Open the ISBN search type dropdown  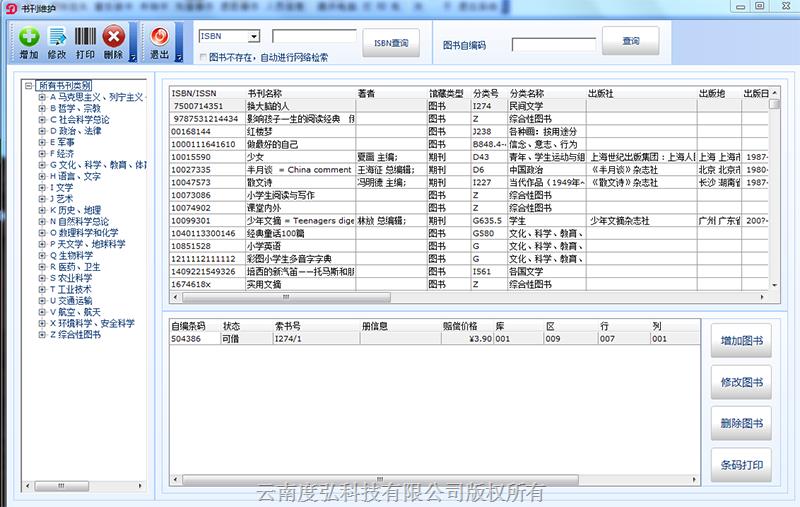(254, 36)
